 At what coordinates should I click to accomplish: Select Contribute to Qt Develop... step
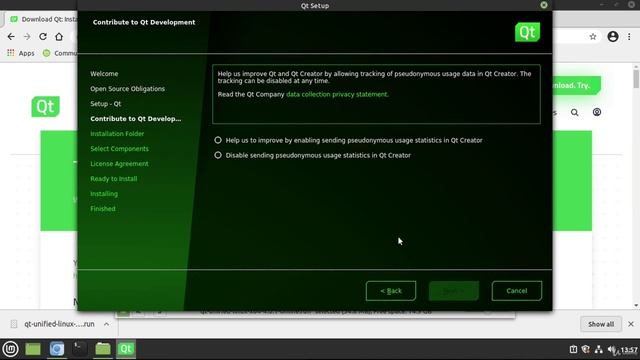pyautogui.click(x=136, y=119)
